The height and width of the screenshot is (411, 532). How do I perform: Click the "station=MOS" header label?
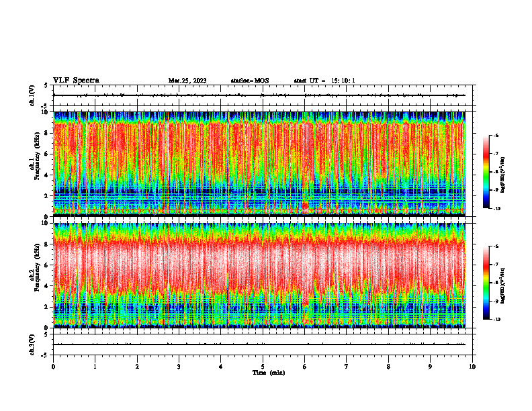point(250,81)
